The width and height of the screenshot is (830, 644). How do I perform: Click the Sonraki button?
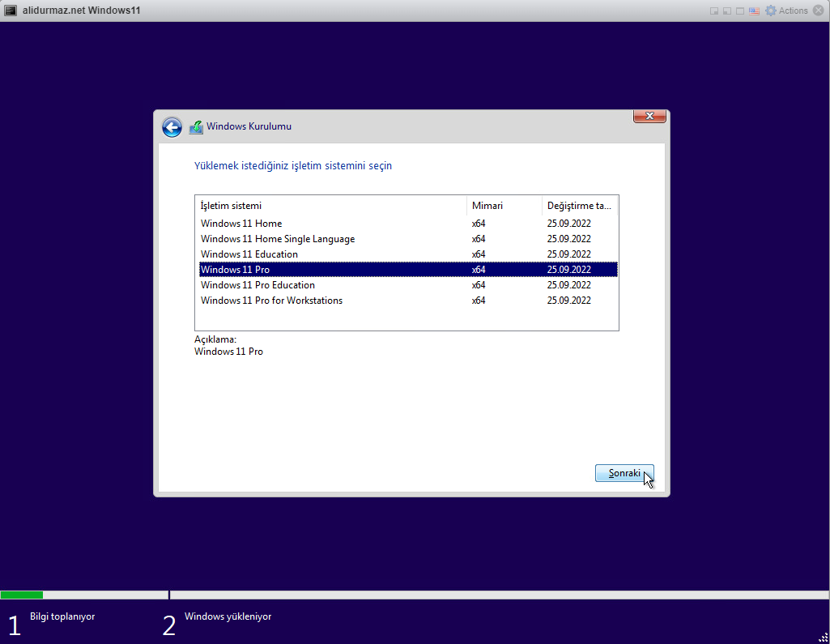(x=624, y=473)
